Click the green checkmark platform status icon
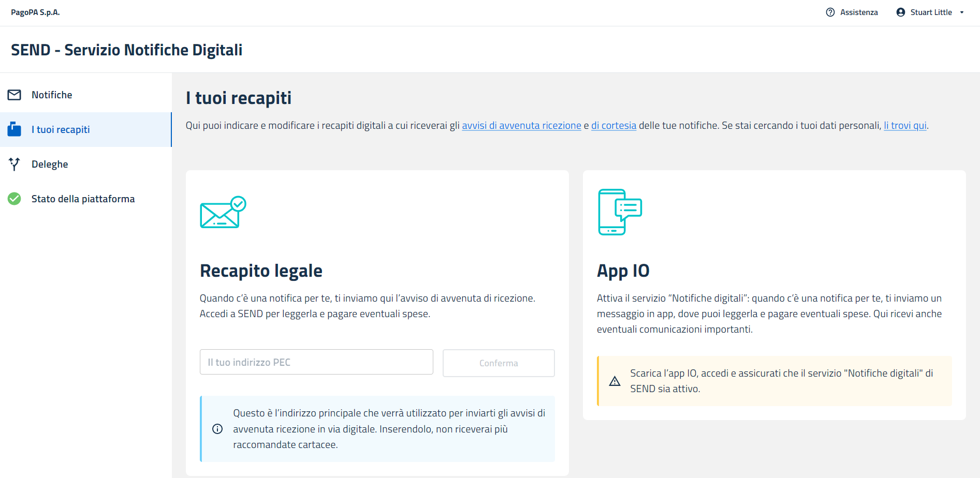 point(14,199)
